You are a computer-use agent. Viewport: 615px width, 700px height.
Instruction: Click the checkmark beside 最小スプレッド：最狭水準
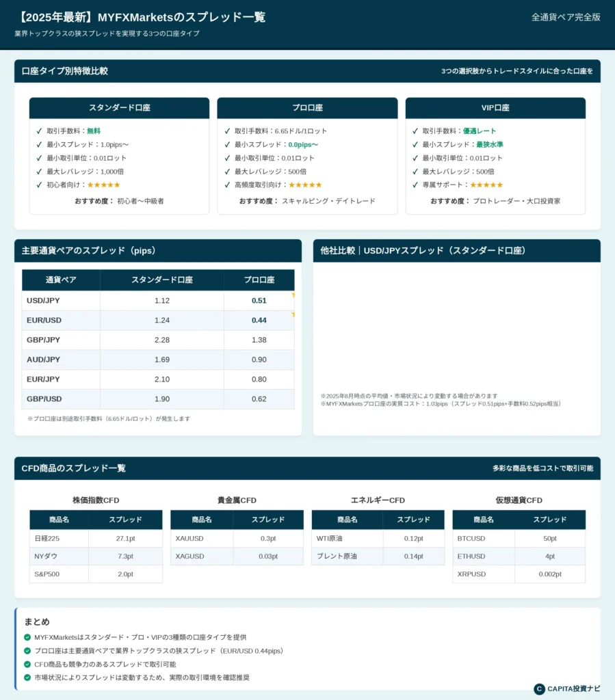pos(415,144)
